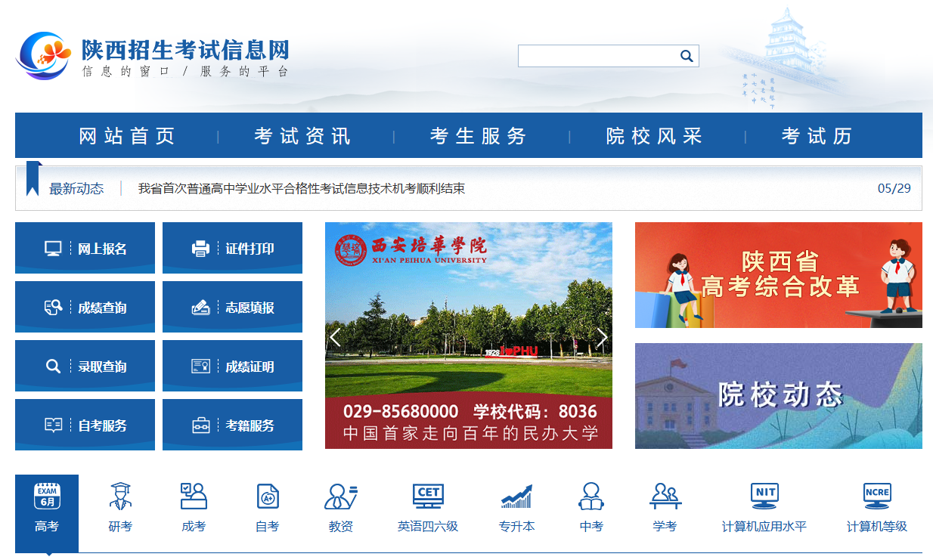Open 院校风采 navigation item
This screenshot has height=560, width=933.
pos(654,136)
